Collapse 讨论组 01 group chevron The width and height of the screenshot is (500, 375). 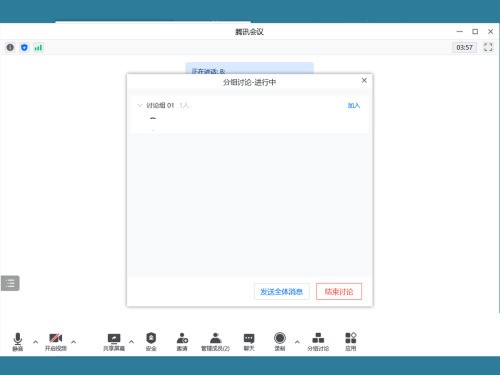[x=140, y=105]
